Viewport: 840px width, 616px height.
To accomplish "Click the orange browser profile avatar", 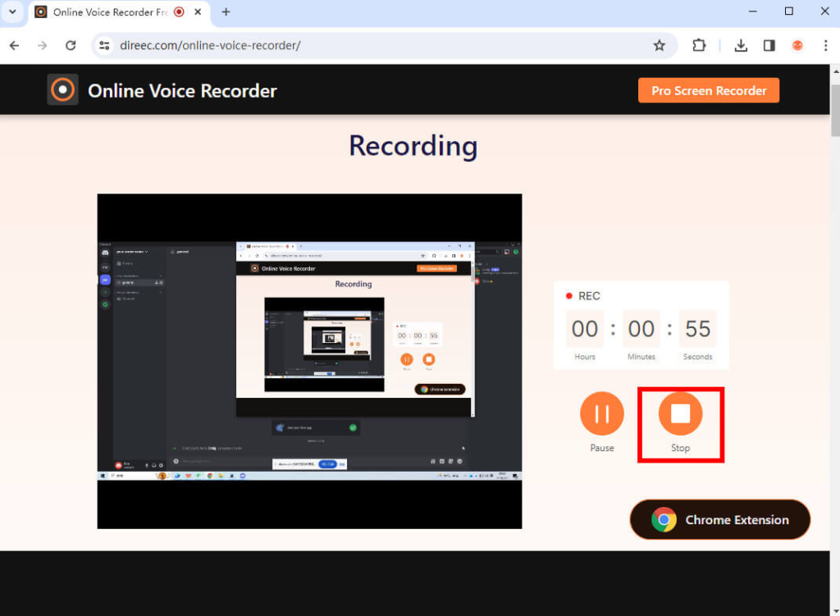I will coord(797,46).
